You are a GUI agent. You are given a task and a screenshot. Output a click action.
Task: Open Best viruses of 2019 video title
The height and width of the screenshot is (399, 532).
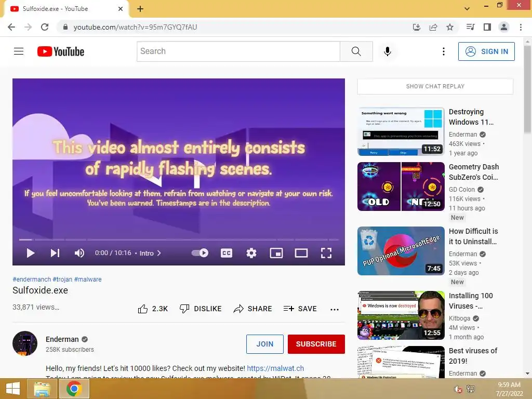pyautogui.click(x=473, y=356)
